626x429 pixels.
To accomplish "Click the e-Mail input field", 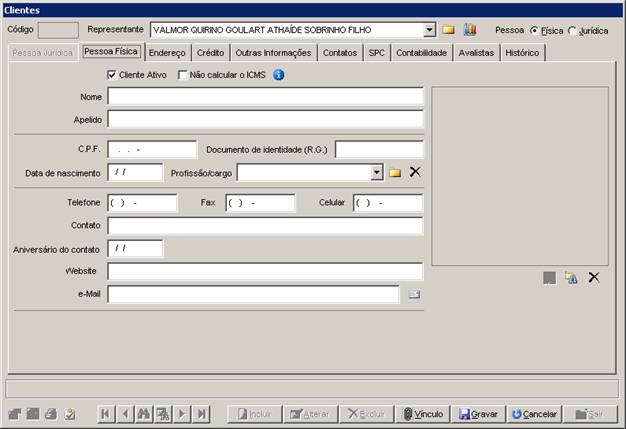I will pos(253,295).
